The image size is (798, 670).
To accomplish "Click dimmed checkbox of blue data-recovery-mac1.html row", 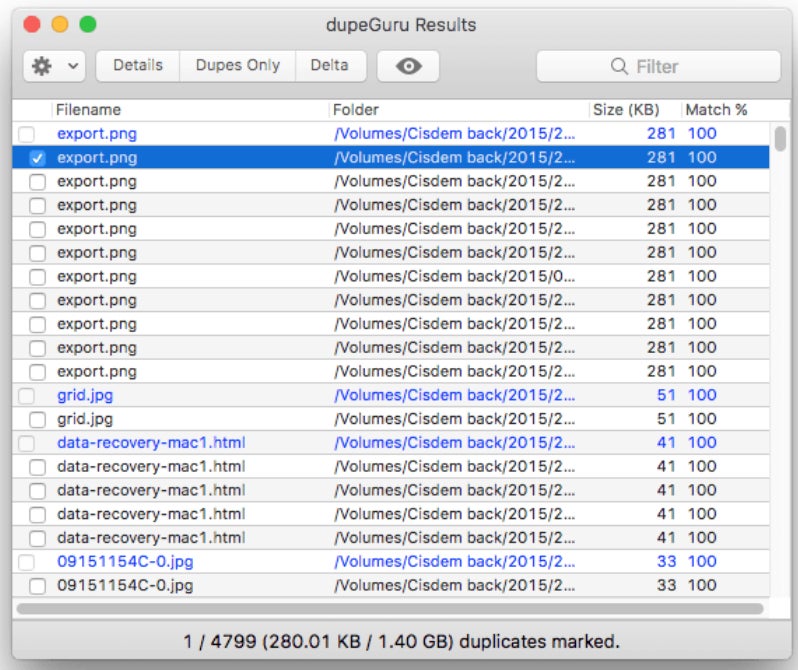I will (x=26, y=443).
